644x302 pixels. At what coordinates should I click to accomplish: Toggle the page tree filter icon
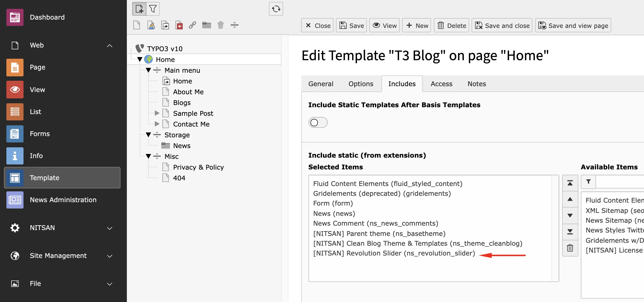(153, 9)
